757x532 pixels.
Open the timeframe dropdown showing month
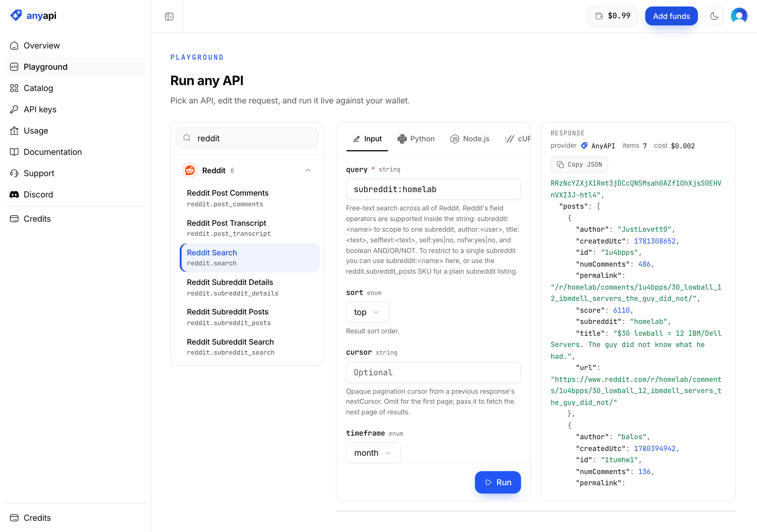pos(373,453)
